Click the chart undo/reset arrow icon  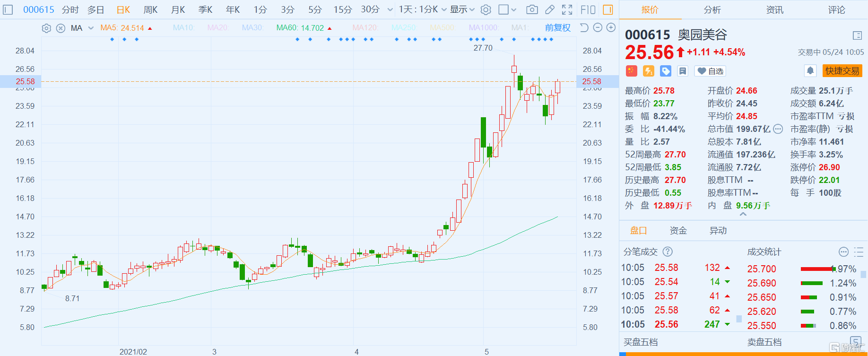tap(584, 28)
